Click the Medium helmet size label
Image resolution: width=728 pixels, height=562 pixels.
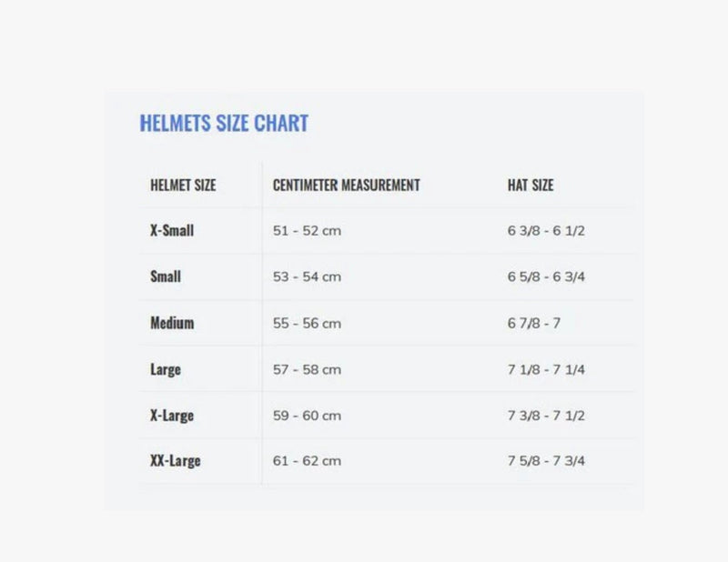coord(172,323)
